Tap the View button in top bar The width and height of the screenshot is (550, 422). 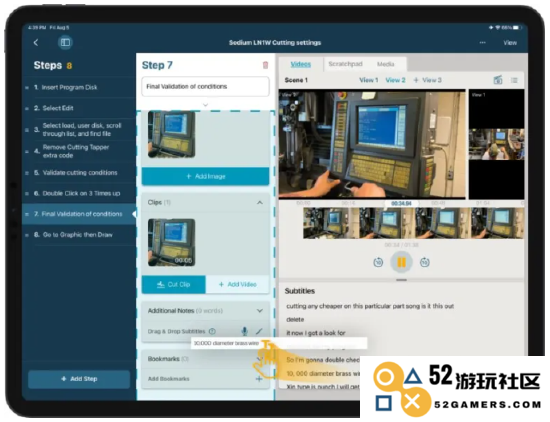tap(510, 42)
